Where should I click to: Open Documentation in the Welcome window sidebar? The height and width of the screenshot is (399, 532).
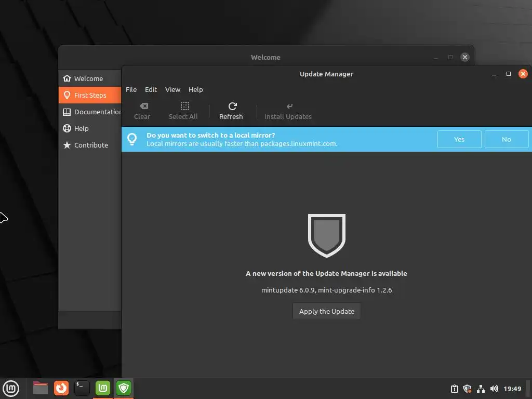coord(90,112)
